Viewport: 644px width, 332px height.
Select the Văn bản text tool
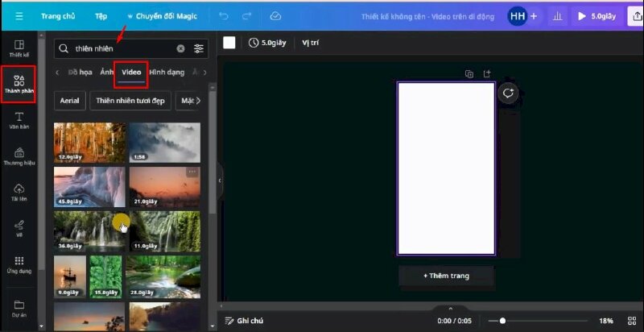pyautogui.click(x=19, y=120)
